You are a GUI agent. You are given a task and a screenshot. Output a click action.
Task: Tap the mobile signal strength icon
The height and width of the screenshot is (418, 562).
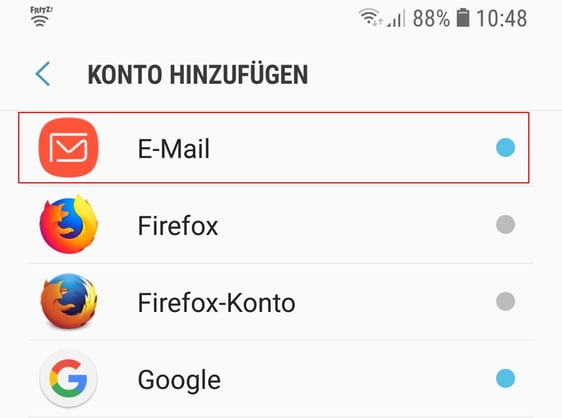(396, 18)
